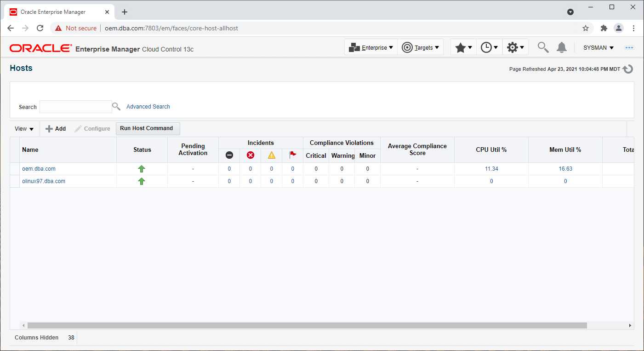Select the oem.dba.com row handle
Image resolution: width=644 pixels, height=351 pixels.
click(15, 169)
